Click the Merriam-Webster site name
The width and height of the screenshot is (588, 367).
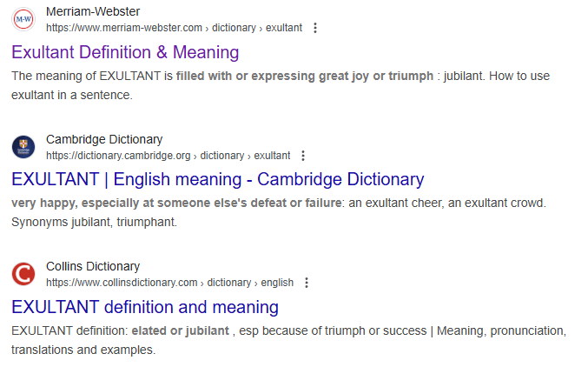pos(95,12)
